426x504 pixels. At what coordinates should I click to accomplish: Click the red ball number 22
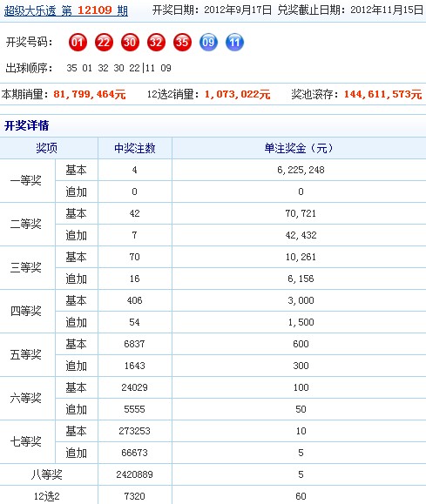(104, 42)
